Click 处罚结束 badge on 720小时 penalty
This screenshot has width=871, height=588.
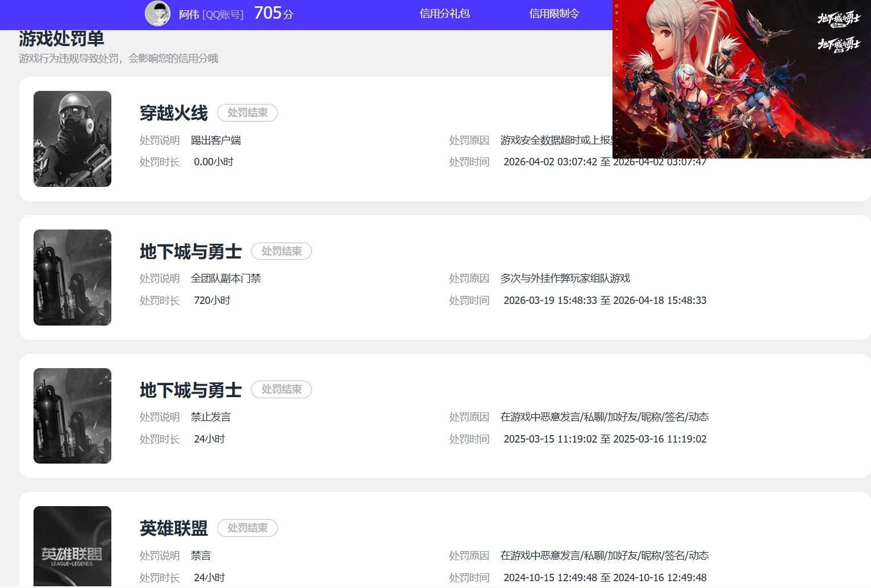(x=281, y=251)
